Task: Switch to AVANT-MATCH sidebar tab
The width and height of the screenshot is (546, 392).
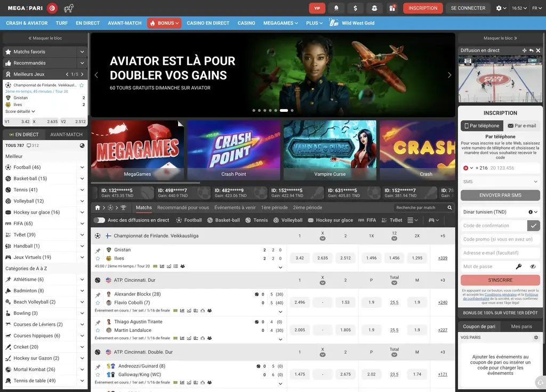Action: coord(66,134)
